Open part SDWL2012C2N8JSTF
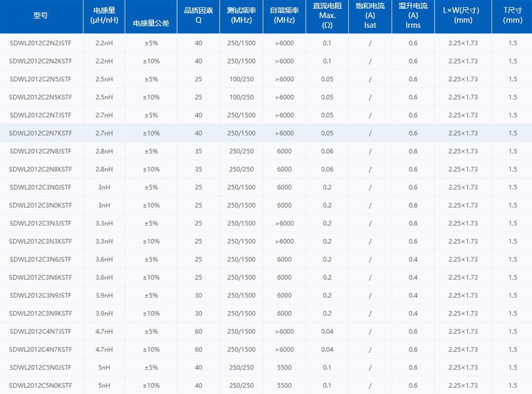Image resolution: width=532 pixels, height=394 pixels. pos(40,151)
